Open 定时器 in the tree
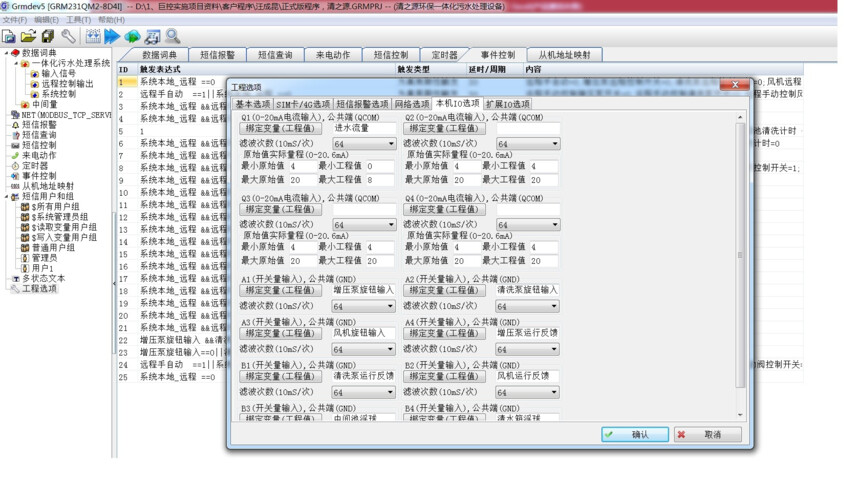860x499 pixels. pos(35,166)
